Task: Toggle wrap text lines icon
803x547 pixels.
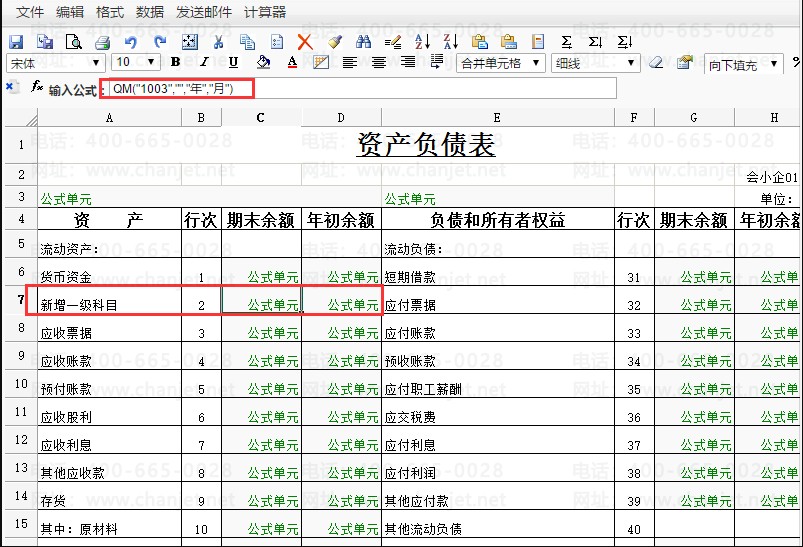Action: (437, 62)
